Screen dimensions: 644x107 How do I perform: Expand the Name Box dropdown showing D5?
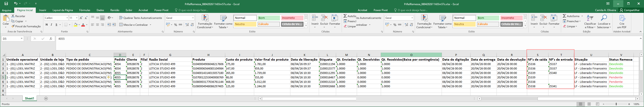tap(22, 39)
